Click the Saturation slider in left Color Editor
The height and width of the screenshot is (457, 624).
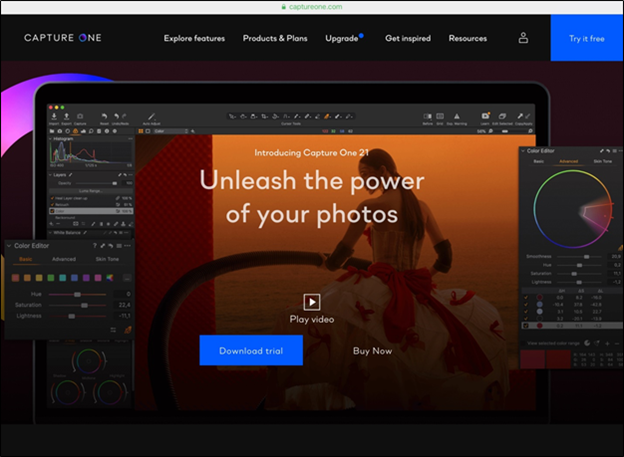78,305
